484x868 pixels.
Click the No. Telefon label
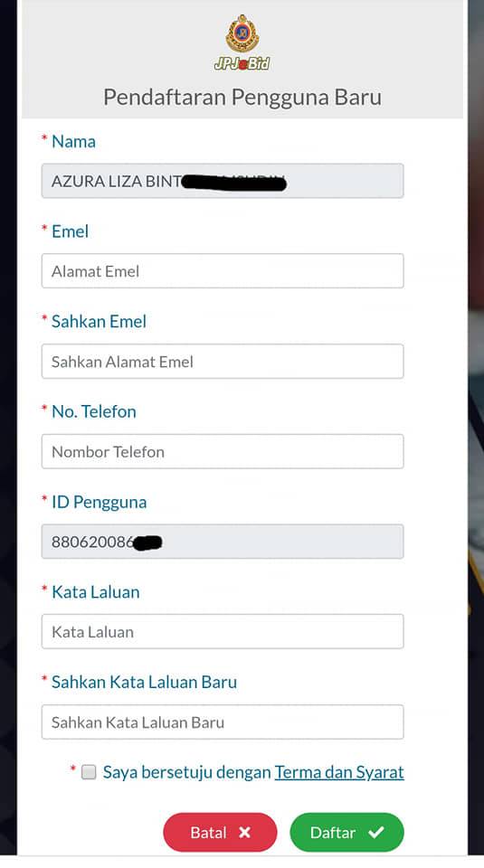pyautogui.click(x=93, y=411)
